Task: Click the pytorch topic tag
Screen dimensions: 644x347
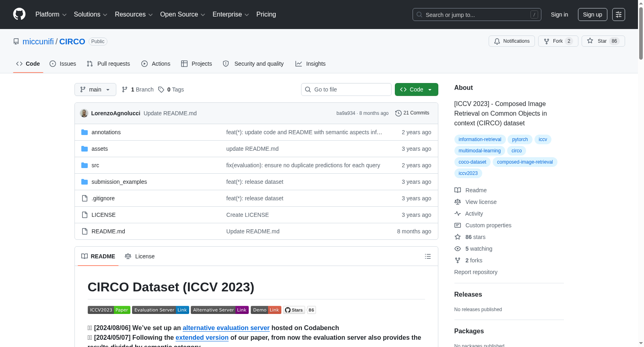Action: point(520,139)
